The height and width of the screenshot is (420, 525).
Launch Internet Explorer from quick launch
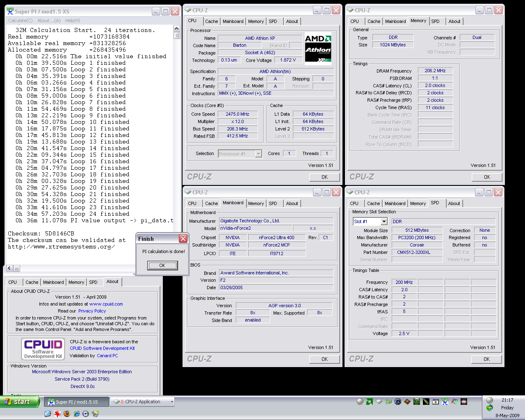pyautogui.click(x=76, y=413)
